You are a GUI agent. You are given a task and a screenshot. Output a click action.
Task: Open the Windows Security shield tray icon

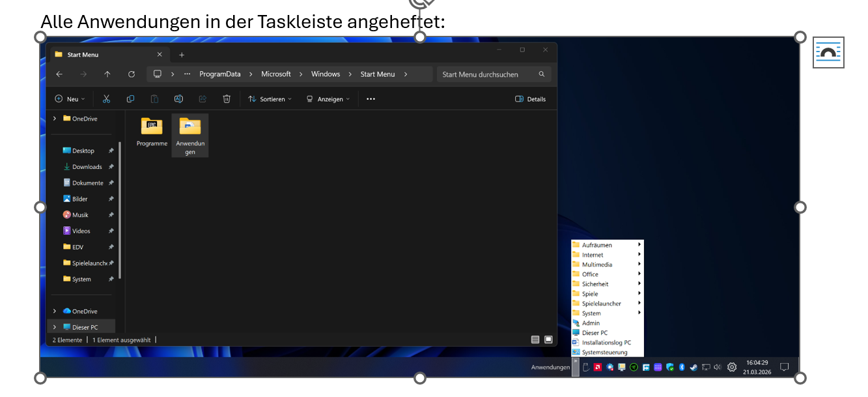pos(670,367)
